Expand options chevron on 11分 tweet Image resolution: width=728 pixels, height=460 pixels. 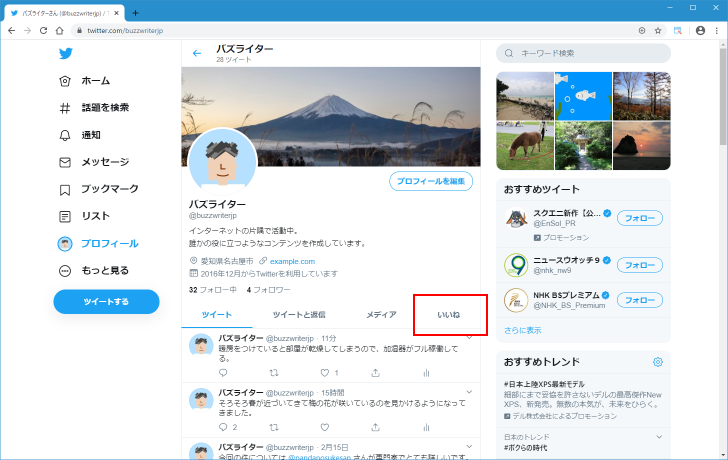469,337
